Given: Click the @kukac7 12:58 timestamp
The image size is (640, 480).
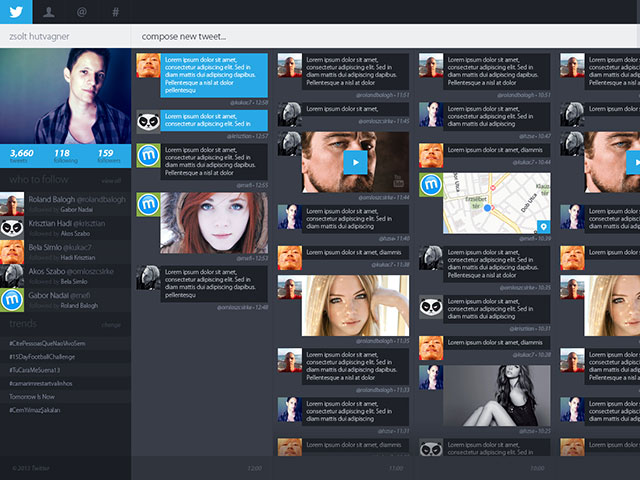Looking at the screenshot, I should pyautogui.click(x=249, y=102).
